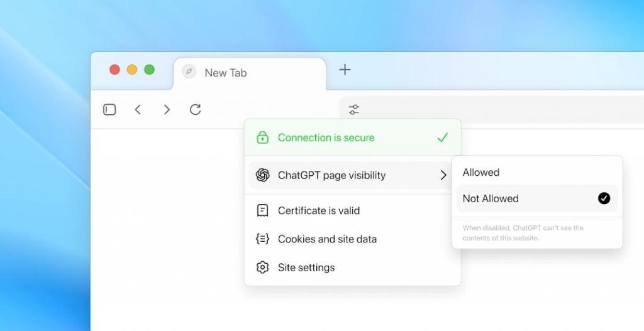Open Certificate is valid entry

pos(352,210)
